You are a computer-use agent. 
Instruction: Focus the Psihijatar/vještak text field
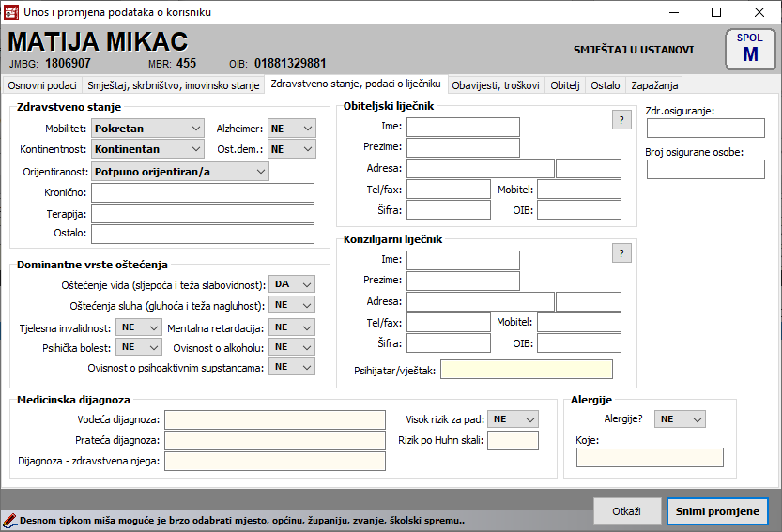pyautogui.click(x=526, y=370)
